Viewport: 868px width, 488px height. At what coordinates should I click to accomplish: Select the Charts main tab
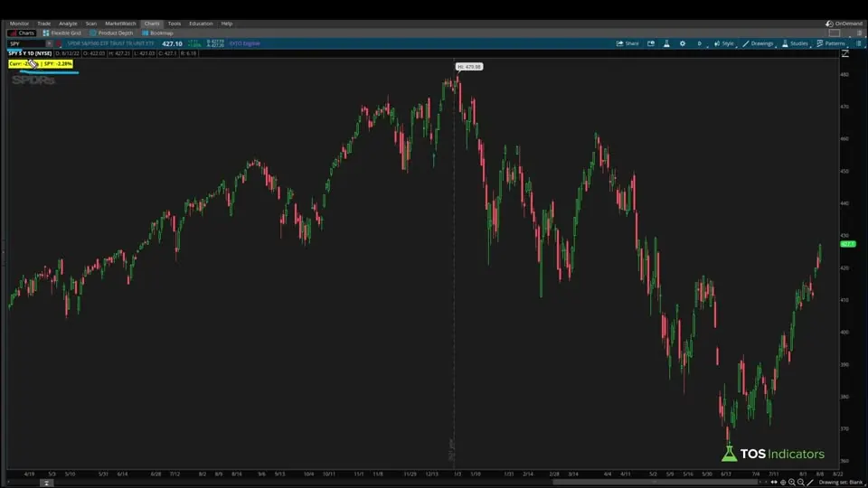click(x=152, y=23)
